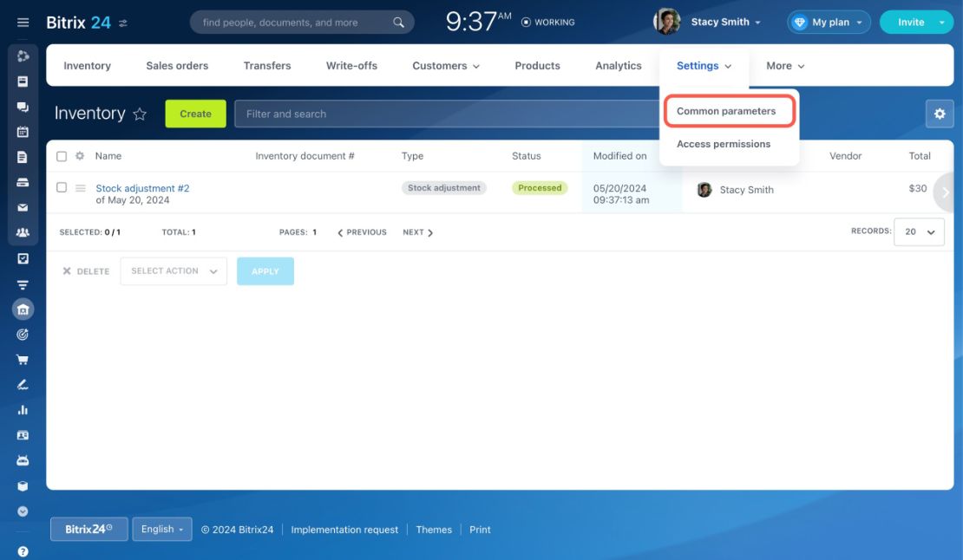
Task: Open the Records per page dropdown
Action: point(919,231)
